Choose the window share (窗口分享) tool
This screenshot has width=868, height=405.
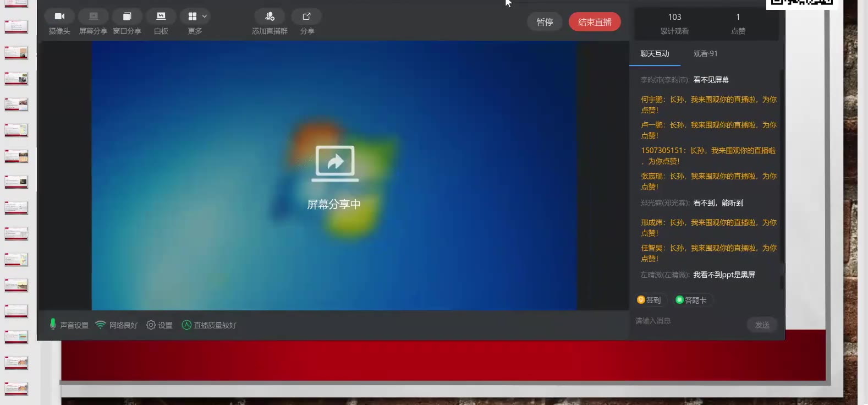tap(127, 23)
